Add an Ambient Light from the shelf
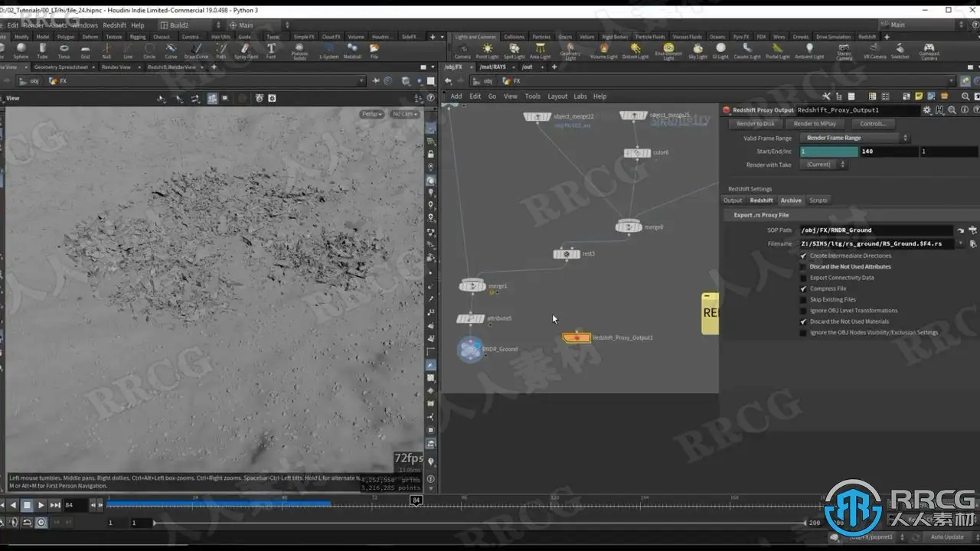The image size is (980, 551). click(x=809, y=51)
